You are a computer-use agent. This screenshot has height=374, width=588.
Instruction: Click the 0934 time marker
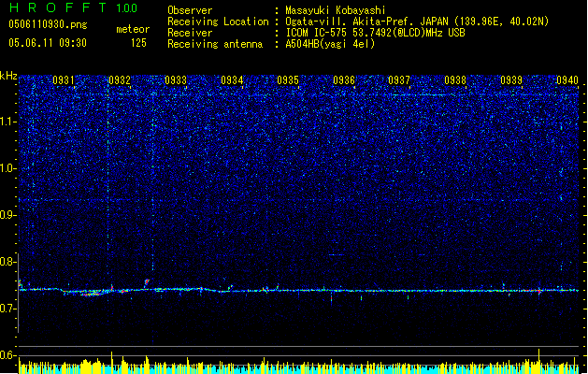coord(232,80)
